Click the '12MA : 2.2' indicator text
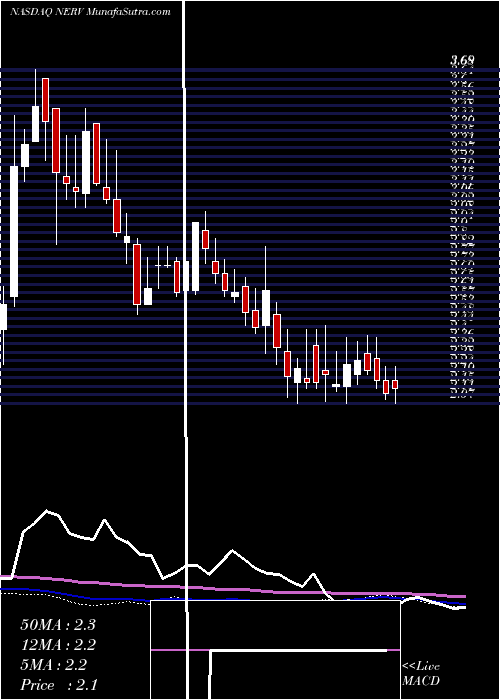Screen dimensions: 500x700 pyautogui.click(x=58, y=645)
